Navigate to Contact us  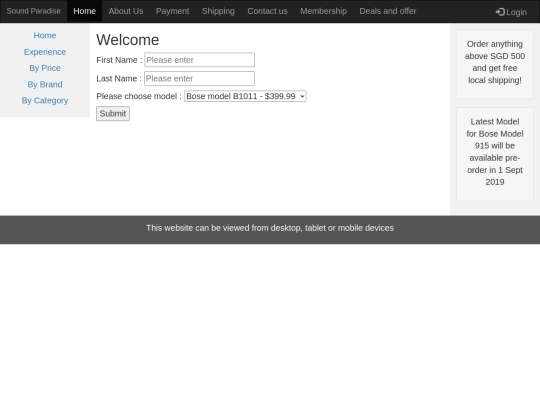pos(267,11)
